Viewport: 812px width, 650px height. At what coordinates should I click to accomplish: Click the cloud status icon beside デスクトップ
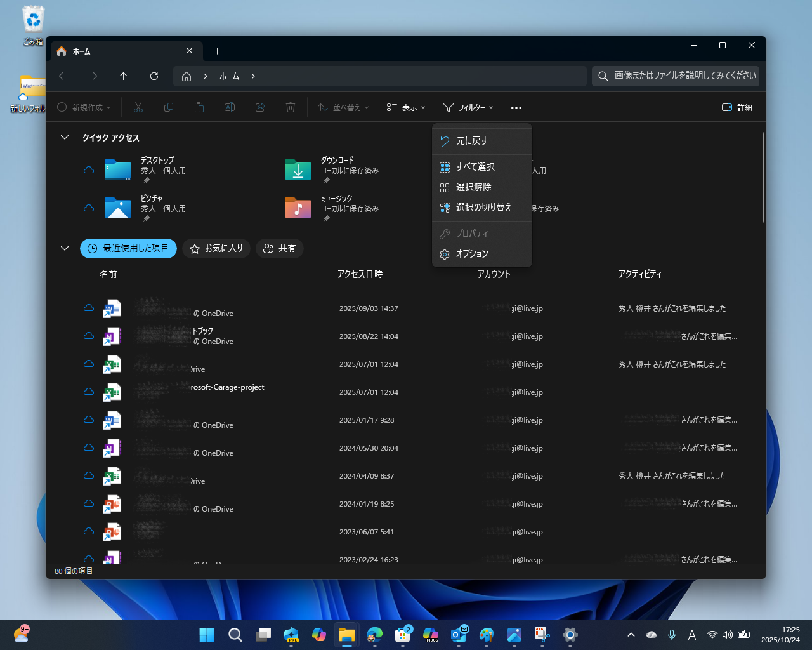tap(89, 170)
